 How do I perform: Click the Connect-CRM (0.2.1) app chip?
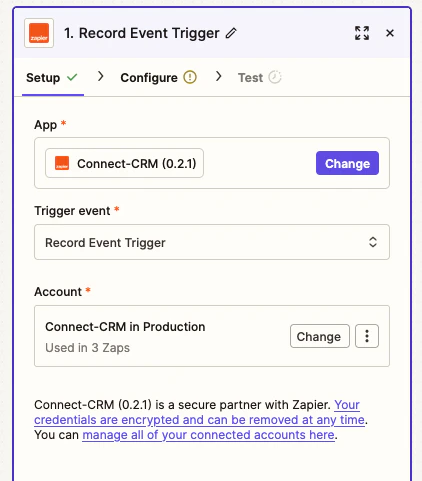pyautogui.click(x=124, y=163)
